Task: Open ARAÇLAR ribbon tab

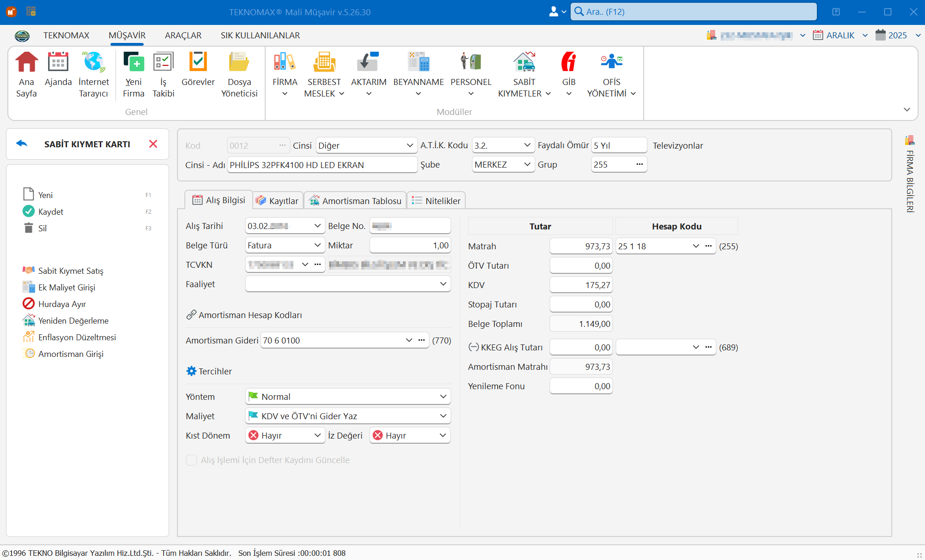Action: pos(183,35)
